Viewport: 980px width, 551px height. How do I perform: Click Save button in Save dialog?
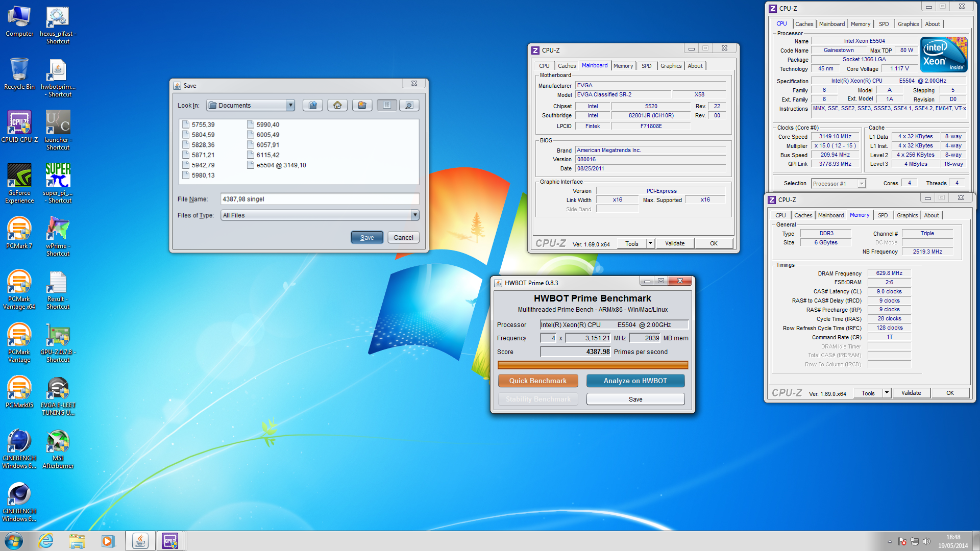tap(367, 237)
